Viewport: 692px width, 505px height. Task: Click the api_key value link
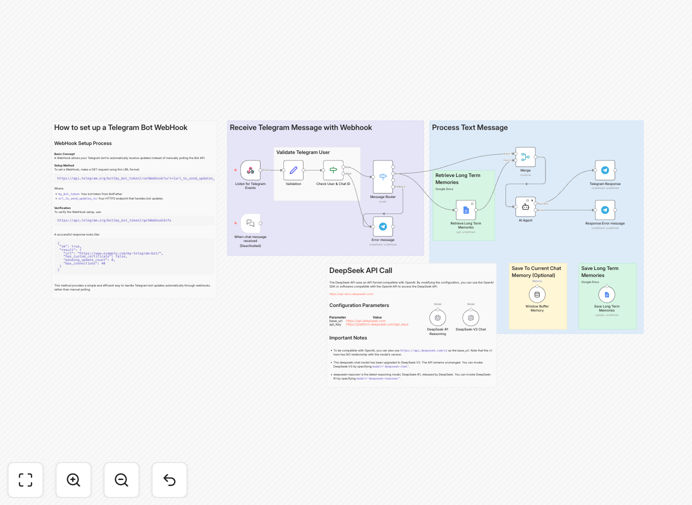coord(377,324)
